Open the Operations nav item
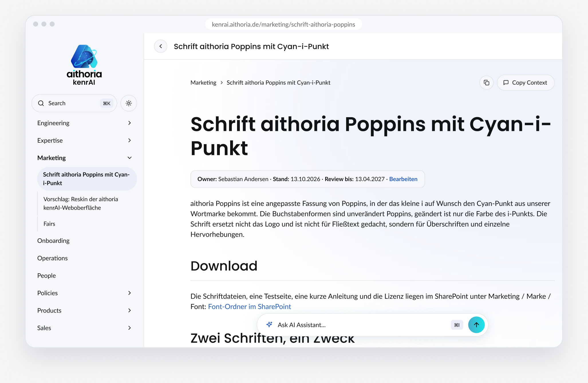 coord(52,258)
